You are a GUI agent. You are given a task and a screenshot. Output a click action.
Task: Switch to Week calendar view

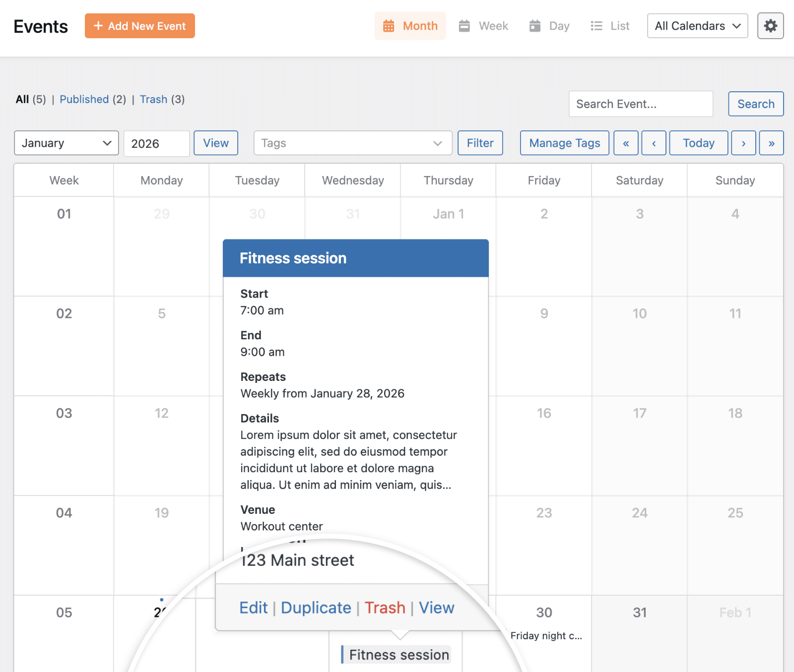(x=484, y=26)
